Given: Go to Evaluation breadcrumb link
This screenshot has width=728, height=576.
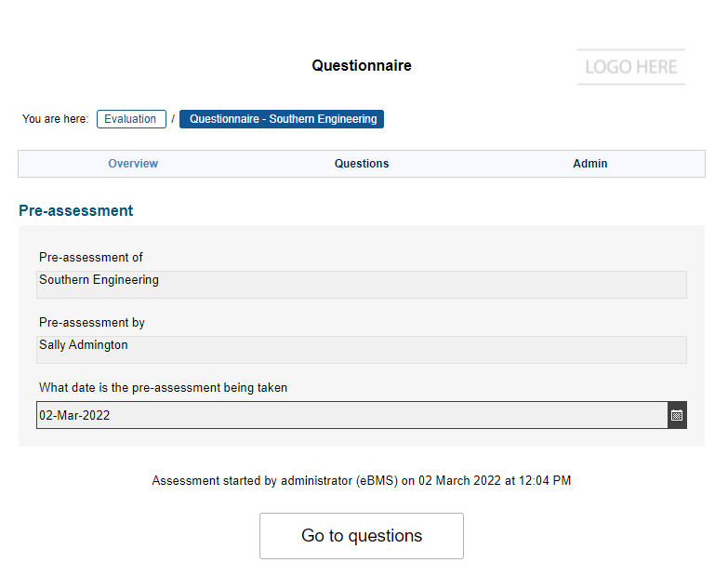Looking at the screenshot, I should click(x=131, y=119).
